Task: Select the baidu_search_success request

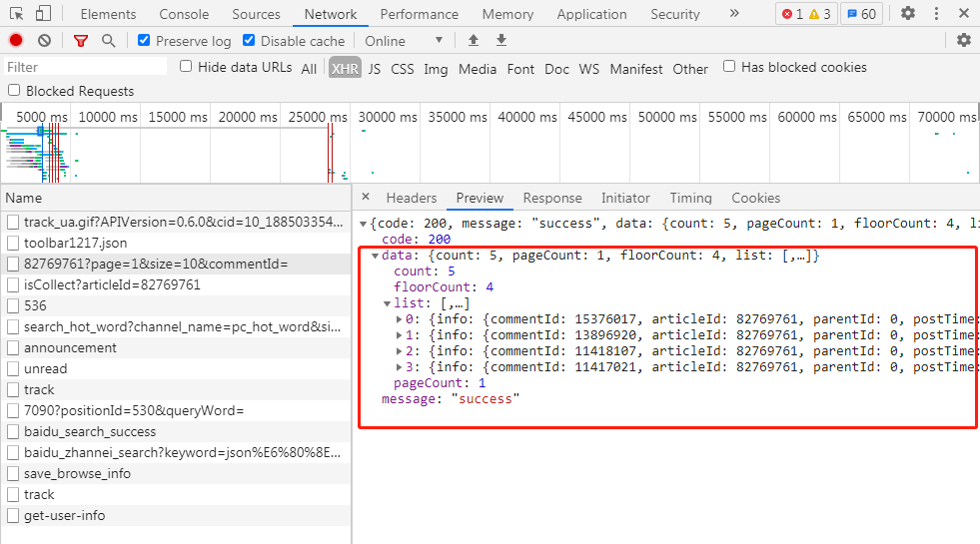Action: 176,431
